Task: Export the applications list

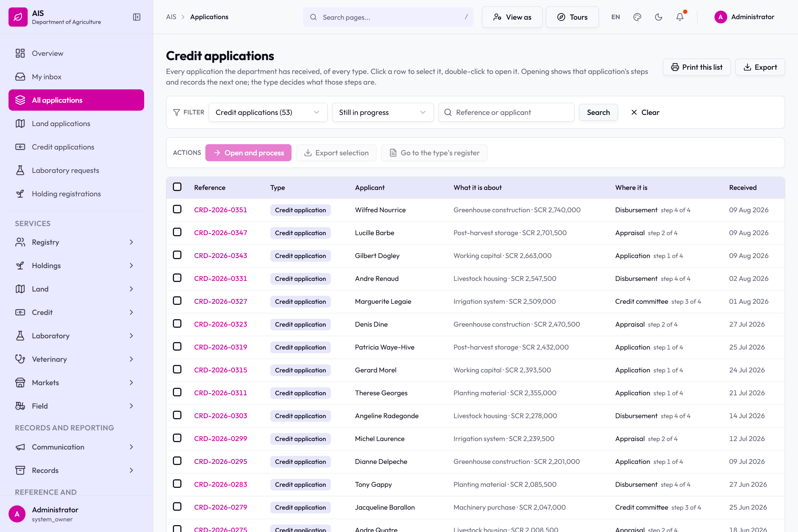Action: [x=760, y=67]
